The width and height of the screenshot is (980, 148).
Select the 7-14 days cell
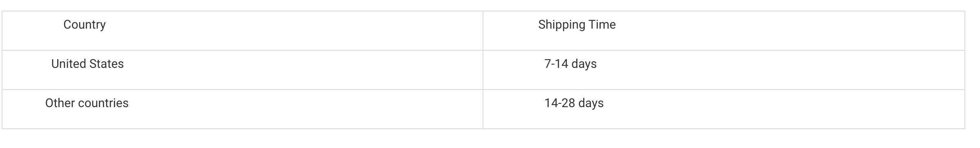pos(724,70)
